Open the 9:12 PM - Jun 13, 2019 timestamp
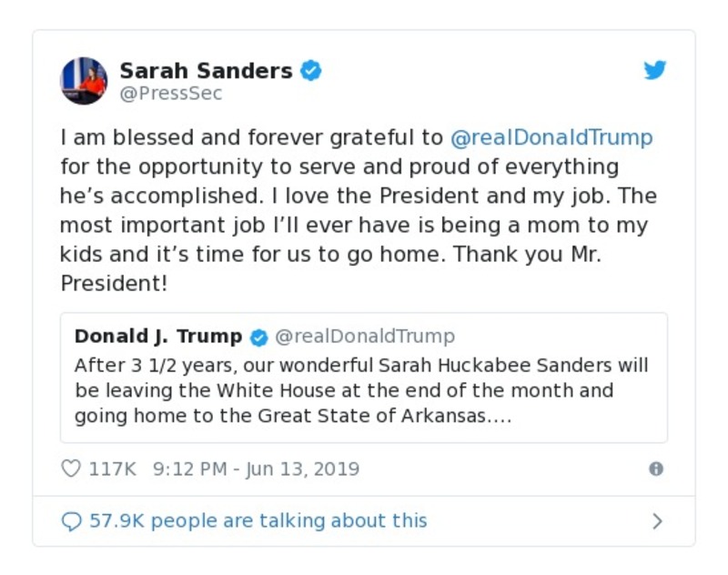 pos(256,469)
